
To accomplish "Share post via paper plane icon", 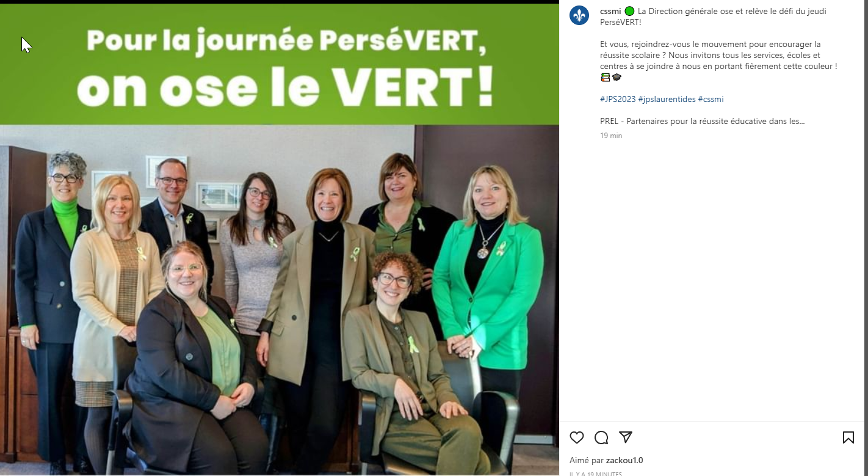I will tap(626, 437).
